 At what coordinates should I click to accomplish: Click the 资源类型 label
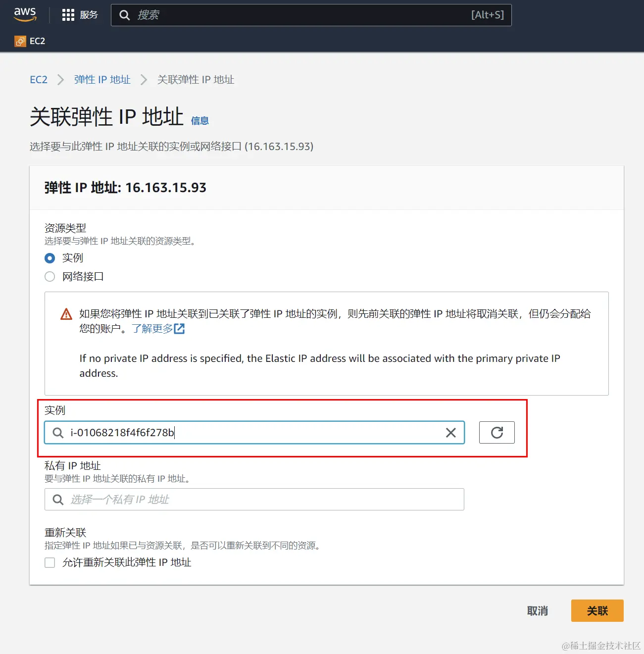65,228
